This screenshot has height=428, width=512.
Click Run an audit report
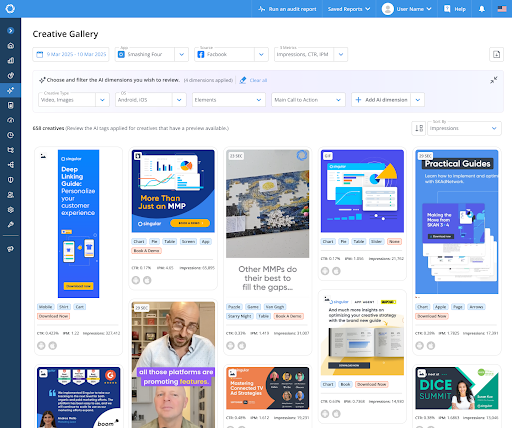[287, 9]
